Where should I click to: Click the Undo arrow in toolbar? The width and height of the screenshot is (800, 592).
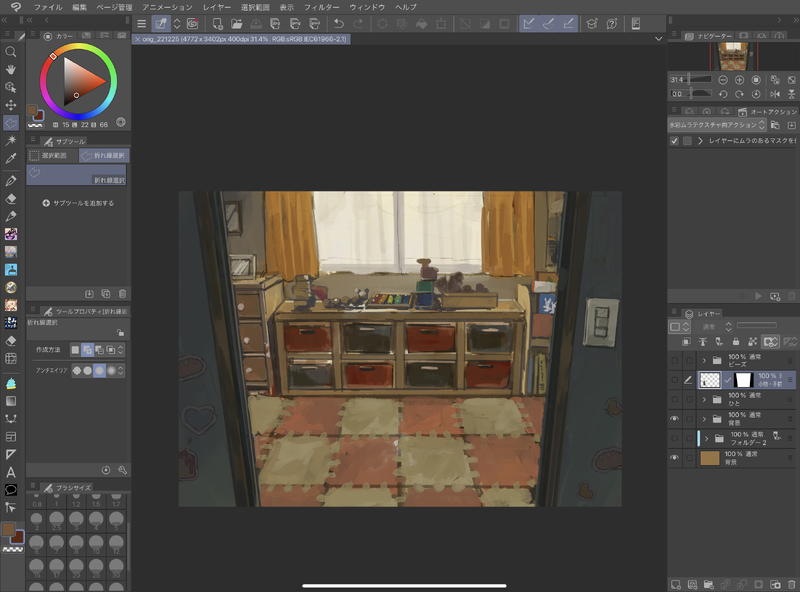[x=338, y=23]
